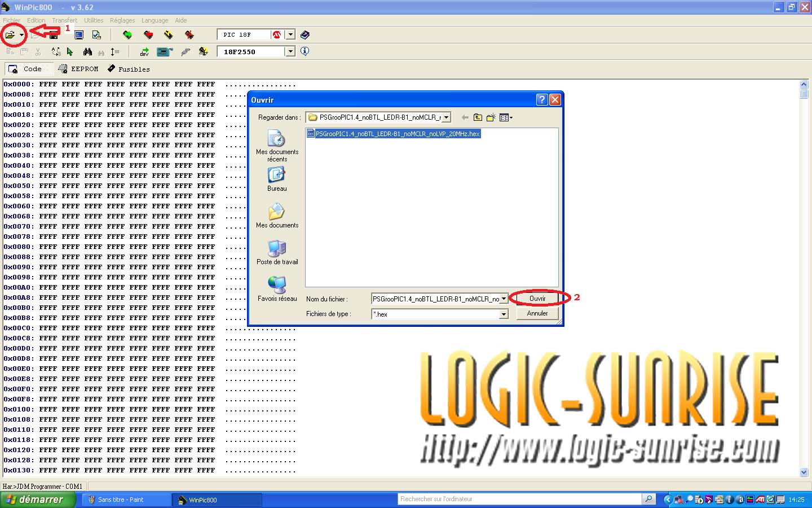Click the up one folder level icon
This screenshot has width=812, height=508.
click(478, 117)
